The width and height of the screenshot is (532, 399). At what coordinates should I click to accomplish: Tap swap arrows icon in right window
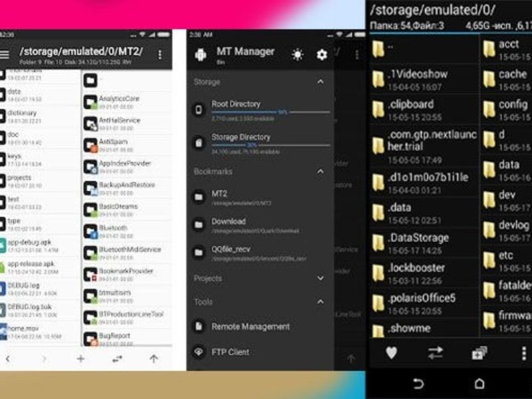(436, 353)
